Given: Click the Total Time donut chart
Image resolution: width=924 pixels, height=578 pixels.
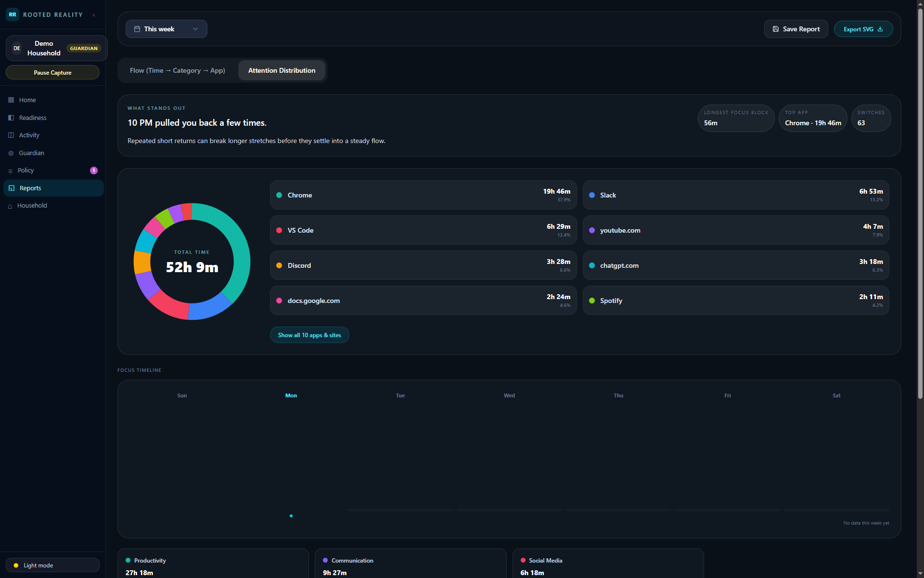Looking at the screenshot, I should tap(192, 262).
